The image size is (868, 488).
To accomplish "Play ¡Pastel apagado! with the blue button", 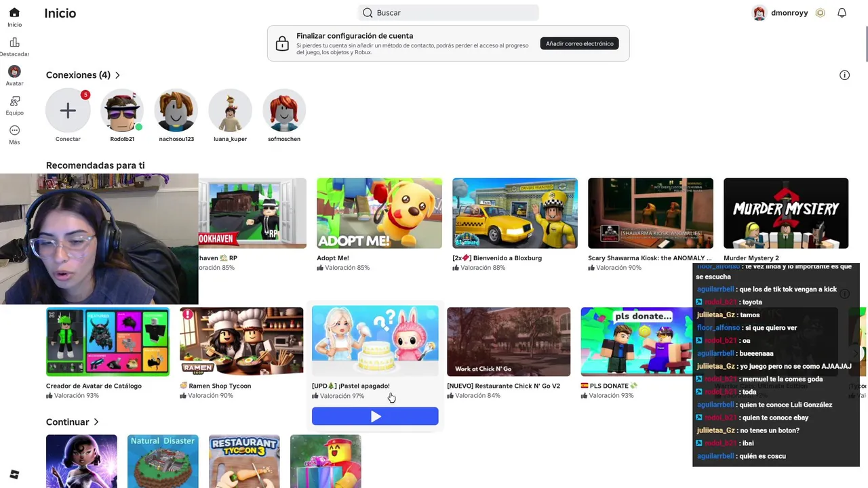I will tap(375, 416).
